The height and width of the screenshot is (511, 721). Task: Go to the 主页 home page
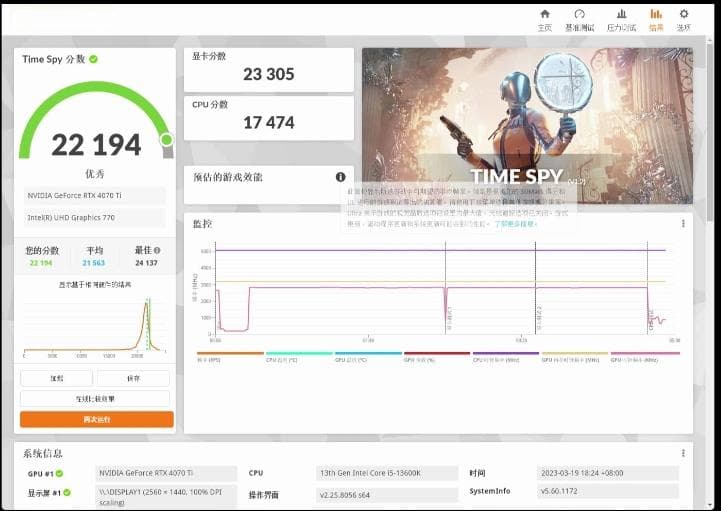545,20
